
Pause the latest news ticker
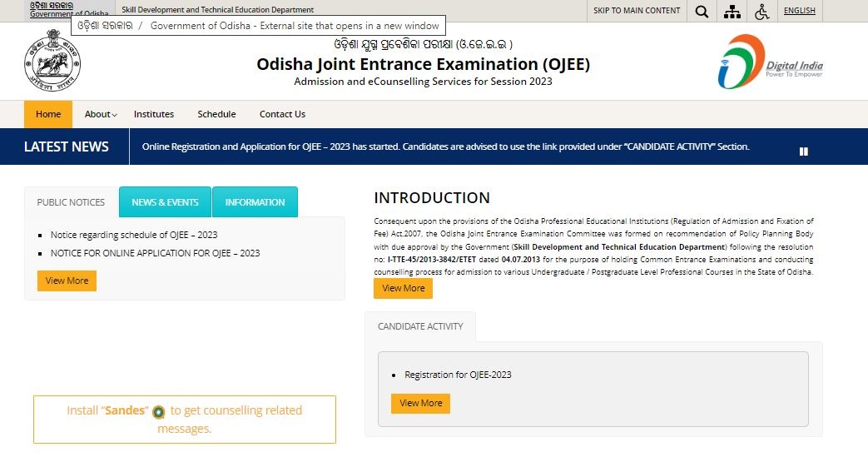click(x=804, y=152)
